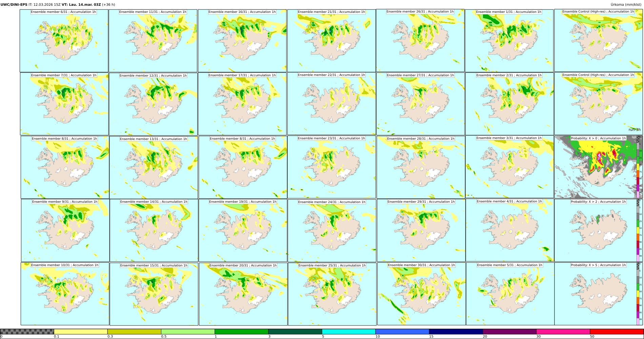Screen dimensions: 644x339
Task: Pick the dark green 3–5 legend swatch
Action: click(295, 332)
